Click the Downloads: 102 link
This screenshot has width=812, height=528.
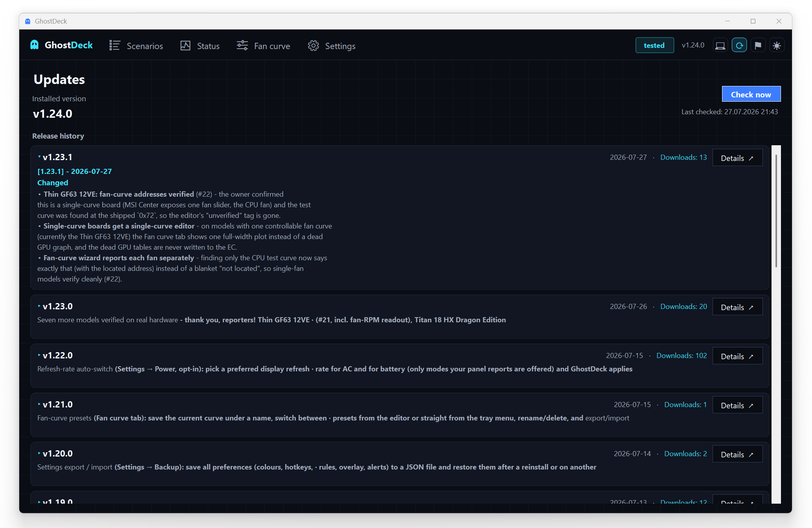point(682,356)
